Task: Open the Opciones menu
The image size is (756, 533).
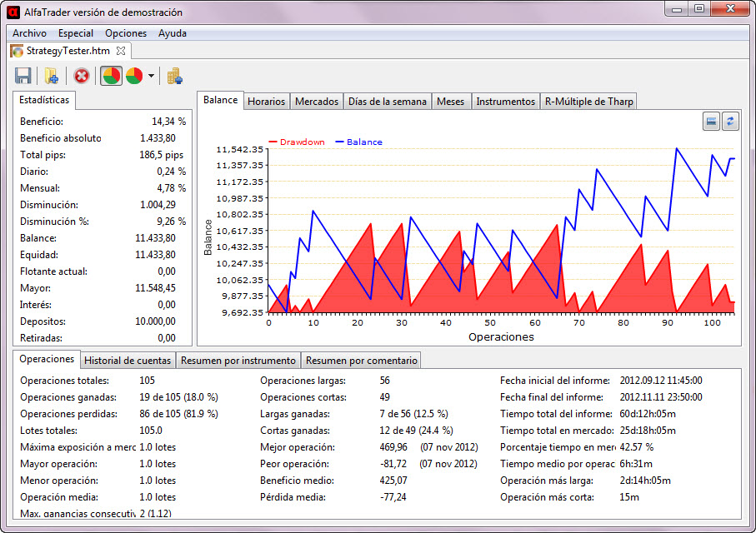Action: pyautogui.click(x=126, y=33)
